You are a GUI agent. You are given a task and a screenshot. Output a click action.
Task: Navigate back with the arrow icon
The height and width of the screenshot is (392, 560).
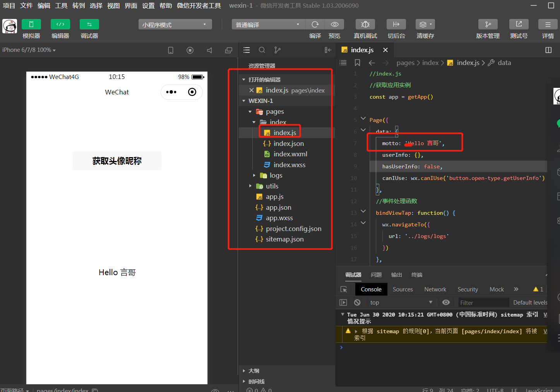click(372, 63)
